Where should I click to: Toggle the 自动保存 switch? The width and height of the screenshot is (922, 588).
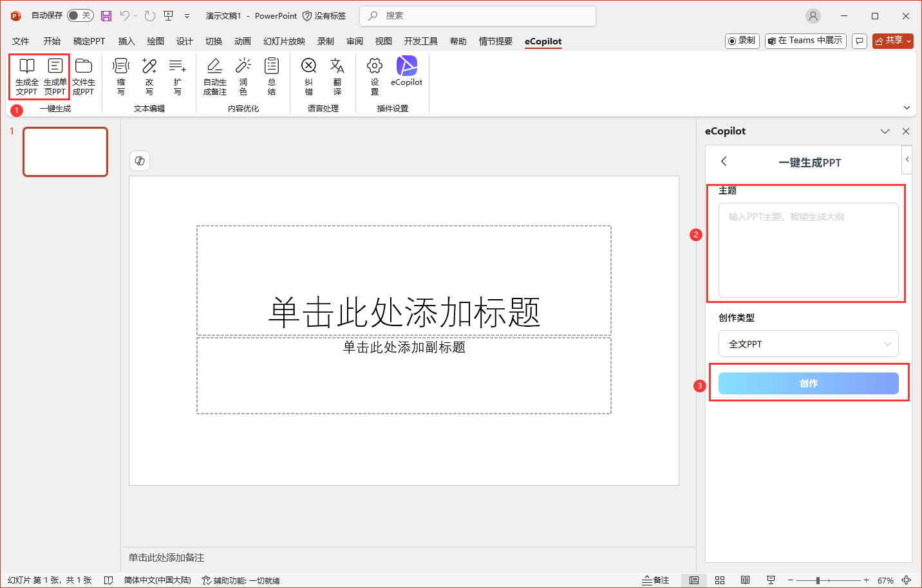point(80,15)
